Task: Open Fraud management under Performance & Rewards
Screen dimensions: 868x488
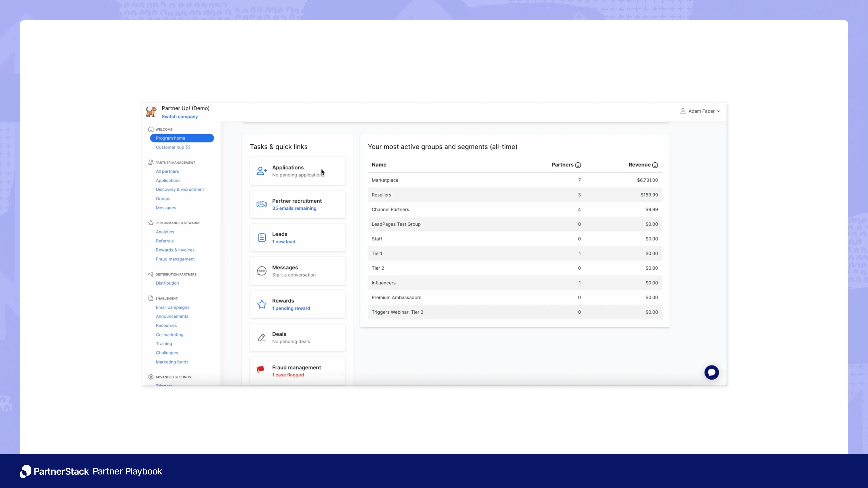Action: [x=175, y=259]
